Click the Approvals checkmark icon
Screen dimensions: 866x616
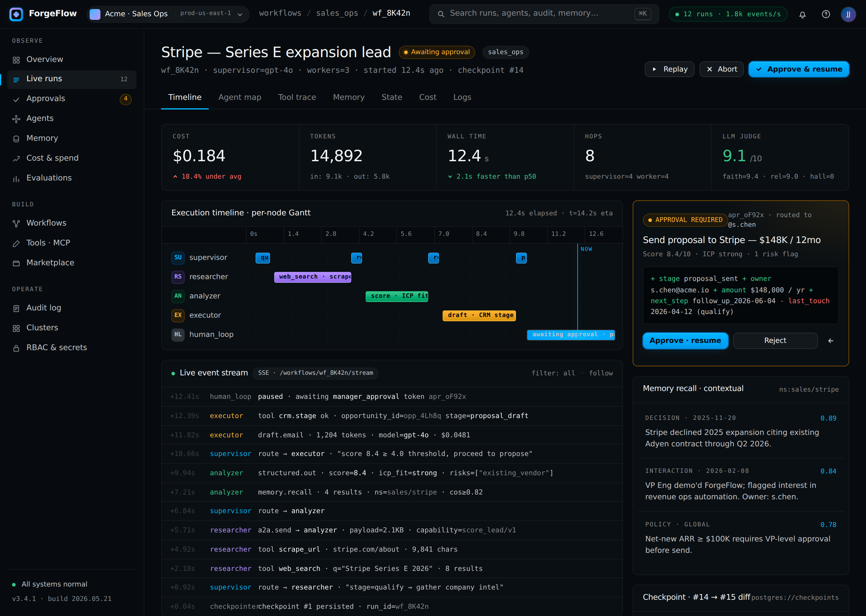click(16, 99)
